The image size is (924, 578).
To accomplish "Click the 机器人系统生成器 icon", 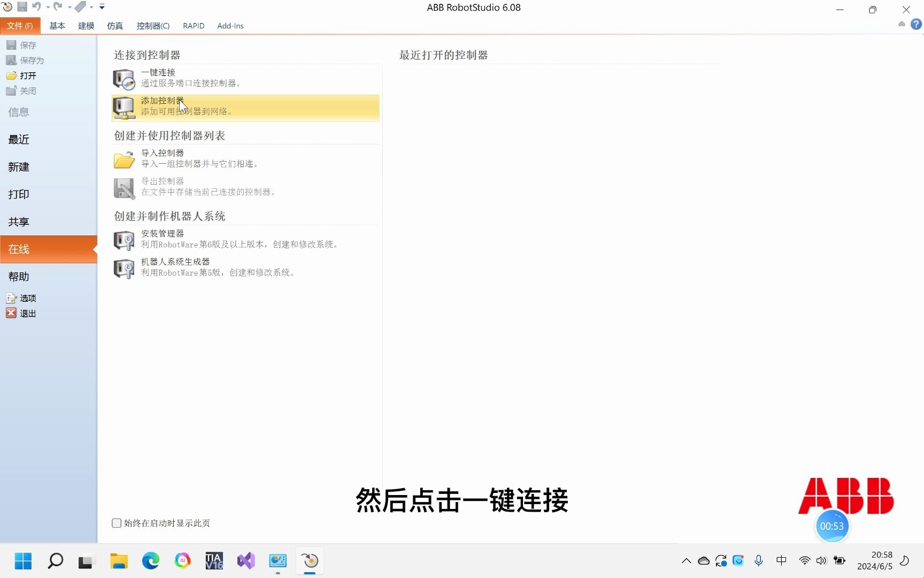I will tap(124, 269).
